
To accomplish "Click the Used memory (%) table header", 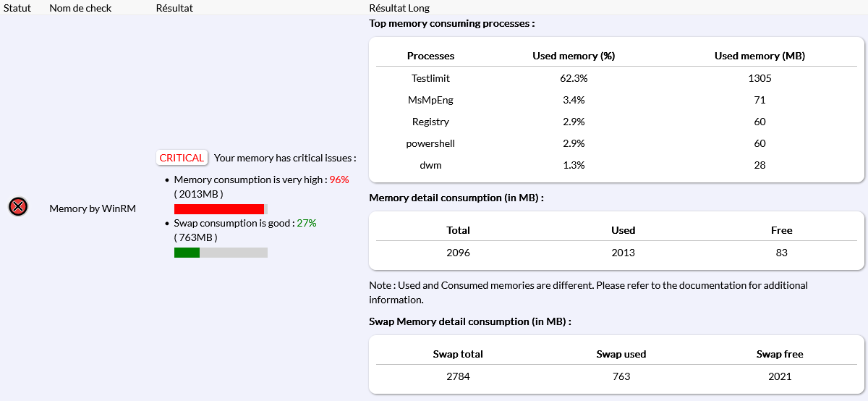I will click(x=574, y=56).
